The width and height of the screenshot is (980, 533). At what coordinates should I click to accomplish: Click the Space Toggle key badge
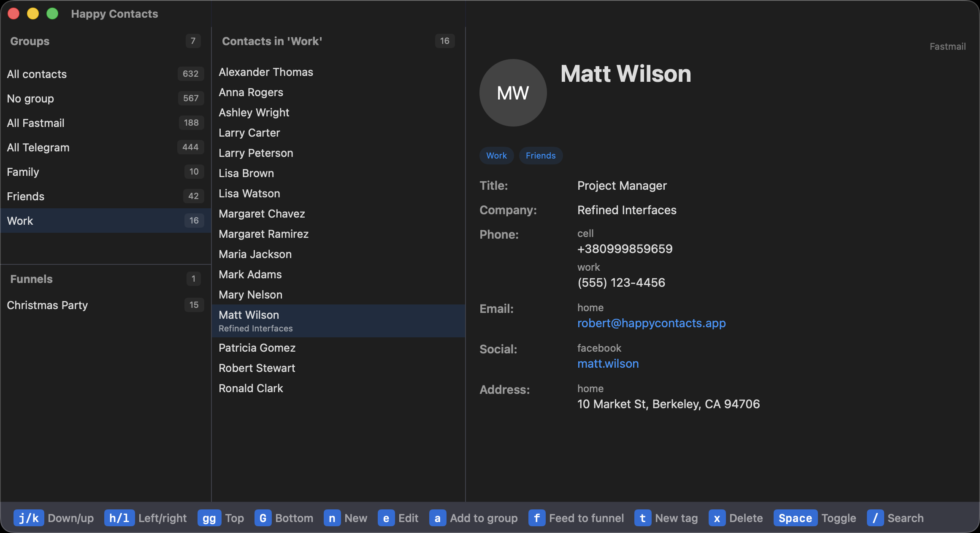tap(795, 518)
